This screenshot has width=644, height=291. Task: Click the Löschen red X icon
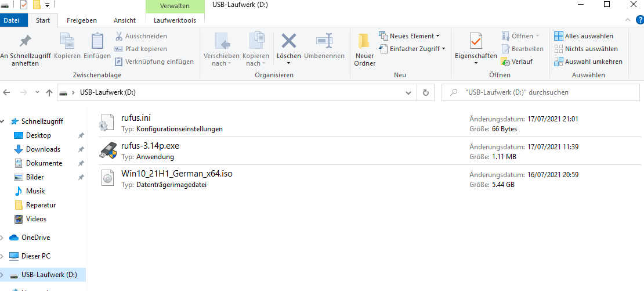click(289, 41)
